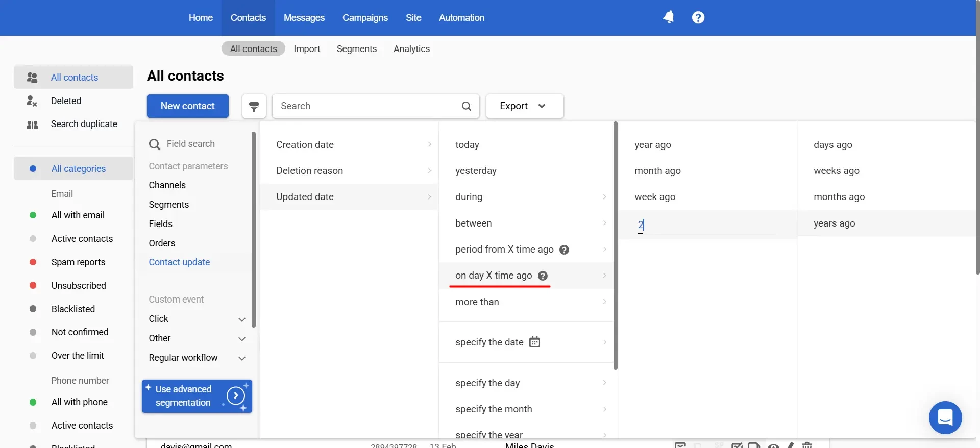Open the notifications bell
The height and width of the screenshot is (448, 980).
coord(668,17)
